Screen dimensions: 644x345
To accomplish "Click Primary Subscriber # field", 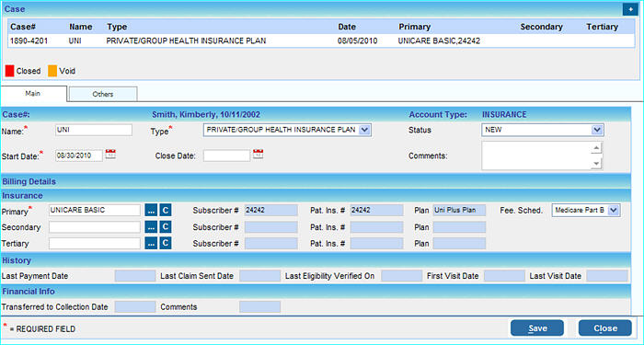I will pyautogui.click(x=271, y=211).
